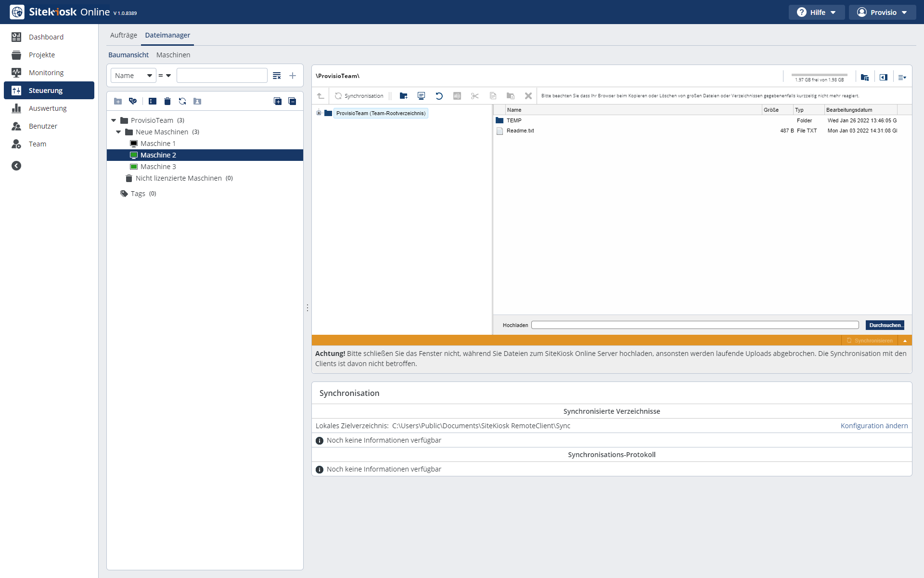
Task: Open the Name filter dropdown
Action: click(x=133, y=76)
